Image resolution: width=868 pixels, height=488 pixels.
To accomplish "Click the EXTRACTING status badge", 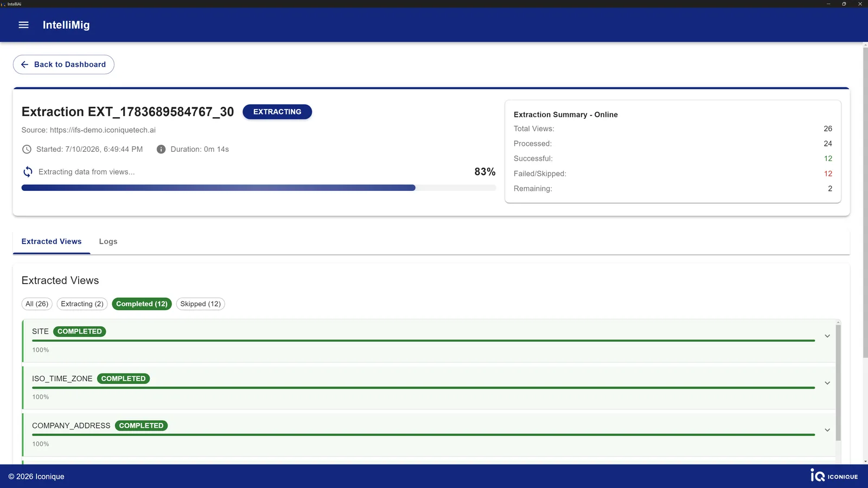I will pyautogui.click(x=277, y=112).
